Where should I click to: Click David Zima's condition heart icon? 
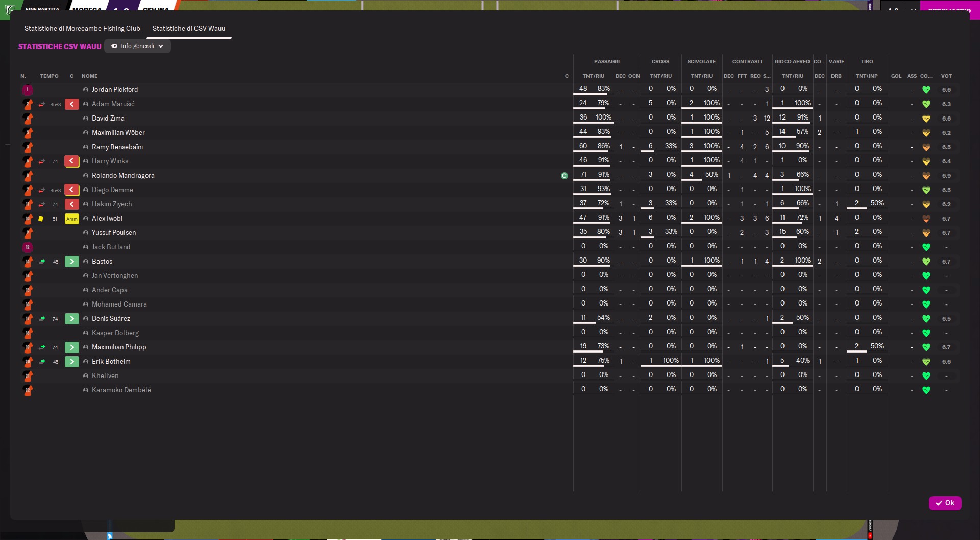(926, 119)
